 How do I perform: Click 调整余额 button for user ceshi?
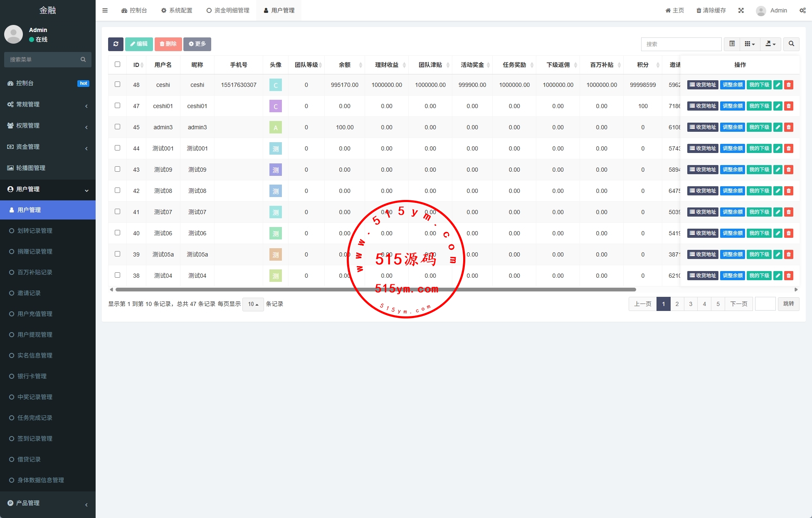[x=732, y=85]
